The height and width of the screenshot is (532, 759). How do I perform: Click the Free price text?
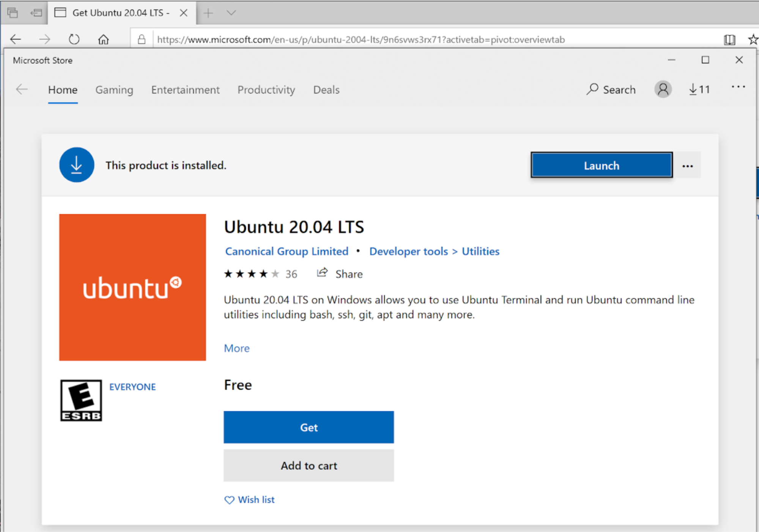pyautogui.click(x=238, y=385)
